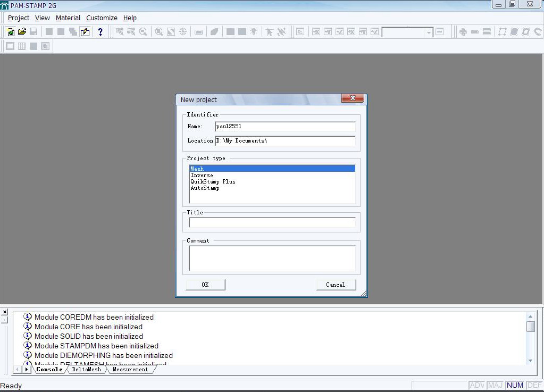Viewport: 544px width, 392px height.
Task: Open the View menu
Action: coord(43,18)
